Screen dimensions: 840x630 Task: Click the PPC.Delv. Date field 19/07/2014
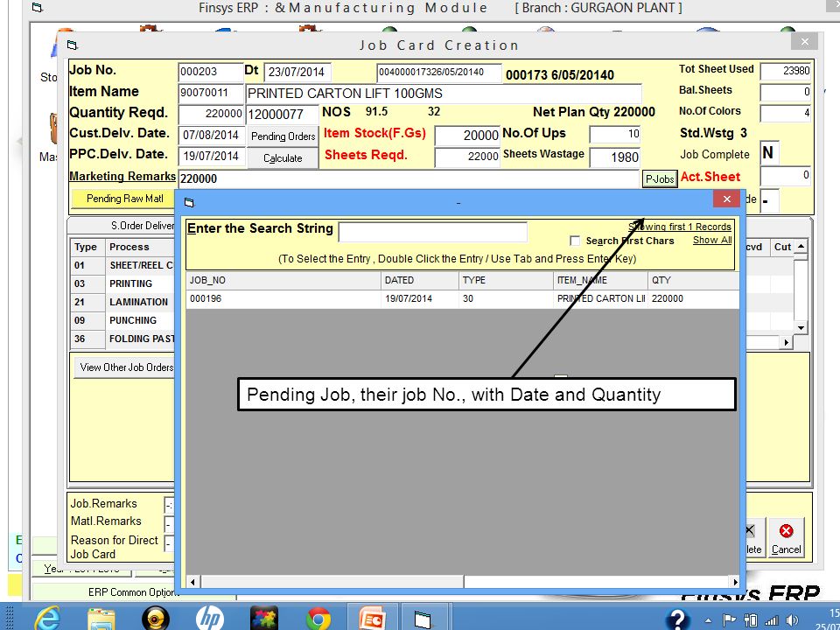211,156
